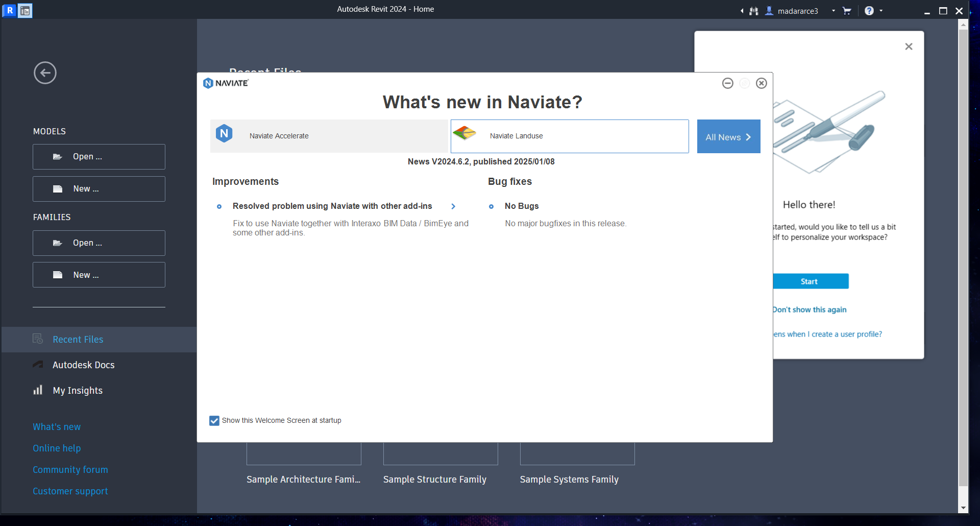Image resolution: width=980 pixels, height=526 pixels.
Task: Click the Revit application logo icon
Action: (9, 10)
